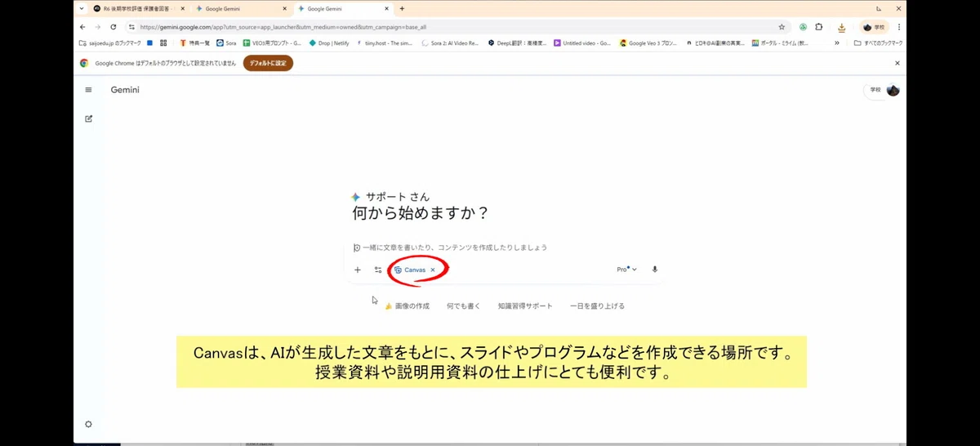Open the すべてのブックマーク folder
980x446 pixels.
[x=878, y=43]
